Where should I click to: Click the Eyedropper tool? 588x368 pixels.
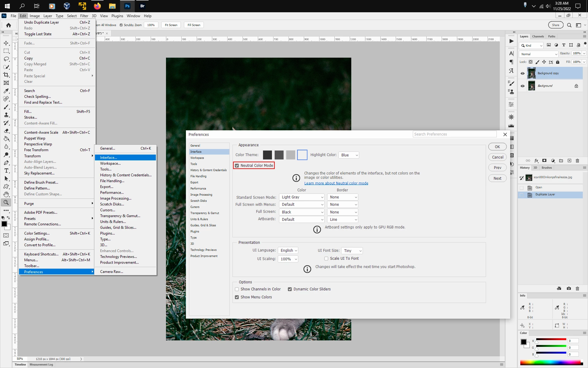point(6,91)
